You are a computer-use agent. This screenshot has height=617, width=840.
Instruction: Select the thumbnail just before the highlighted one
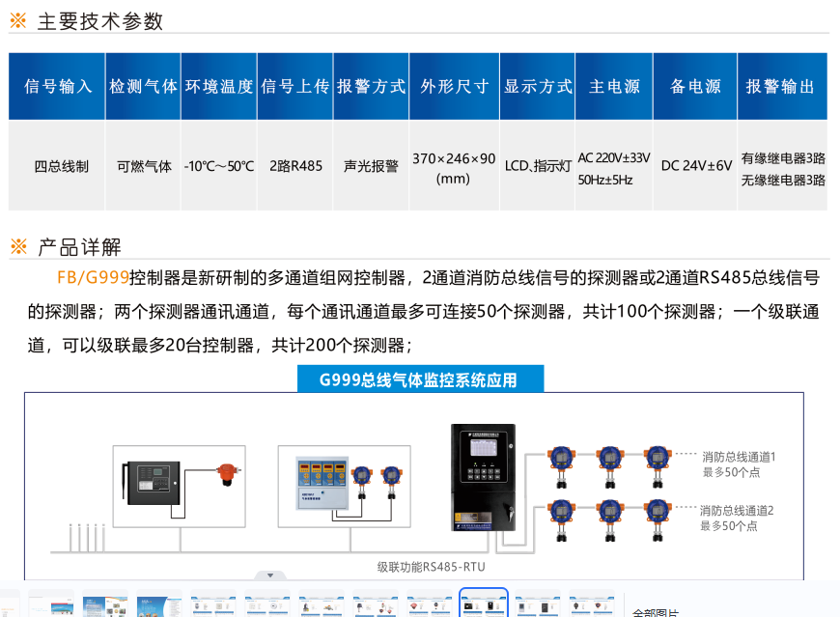(430, 604)
